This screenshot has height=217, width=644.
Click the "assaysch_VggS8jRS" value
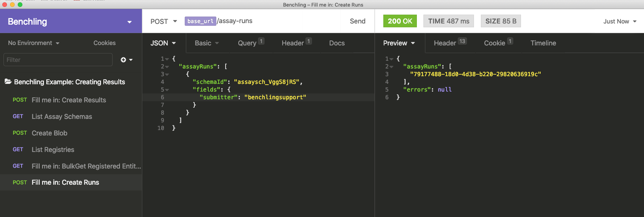pyautogui.click(x=266, y=82)
